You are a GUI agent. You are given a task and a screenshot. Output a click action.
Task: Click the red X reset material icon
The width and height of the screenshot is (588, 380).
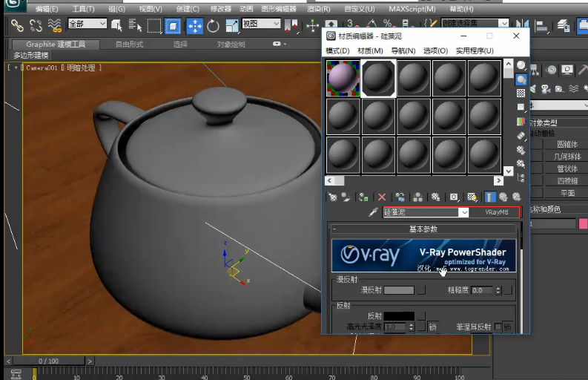tap(382, 197)
